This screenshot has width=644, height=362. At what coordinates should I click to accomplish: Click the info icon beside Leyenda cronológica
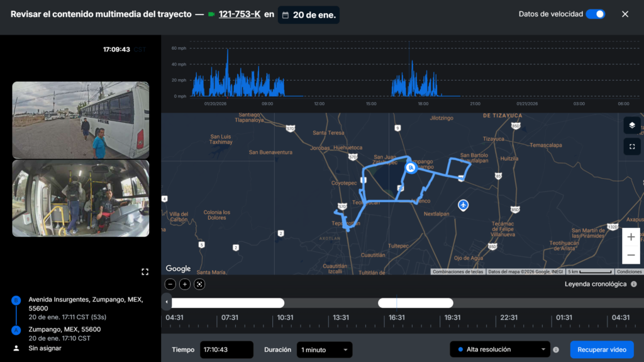(x=633, y=284)
